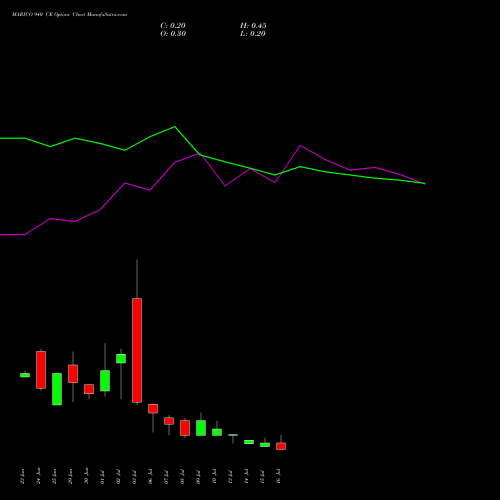This screenshot has height=500, width=500.
Task: Click the "09 Jul" date axis label
Action: click(x=198, y=477)
